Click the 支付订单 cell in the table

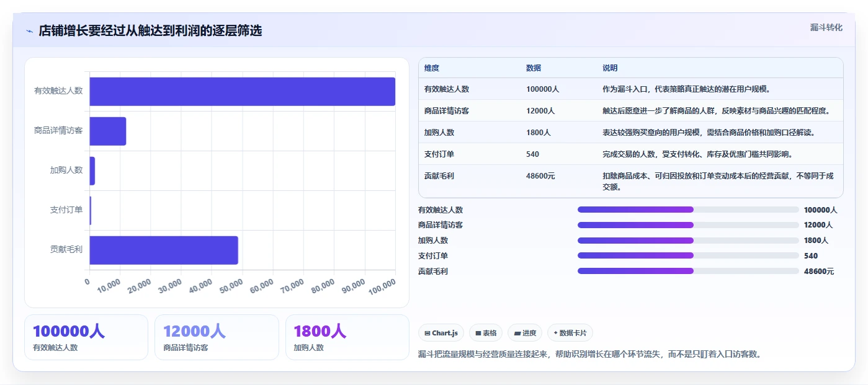(x=439, y=154)
